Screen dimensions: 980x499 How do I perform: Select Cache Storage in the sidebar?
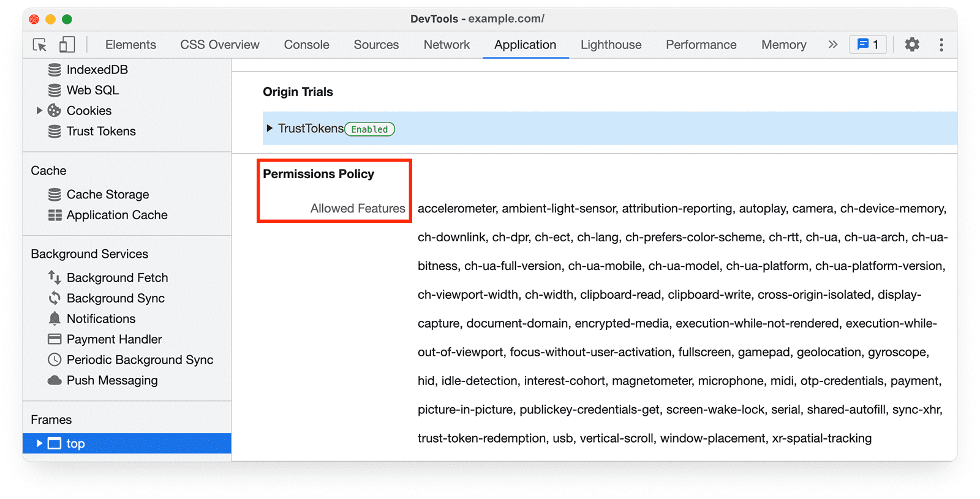(107, 194)
